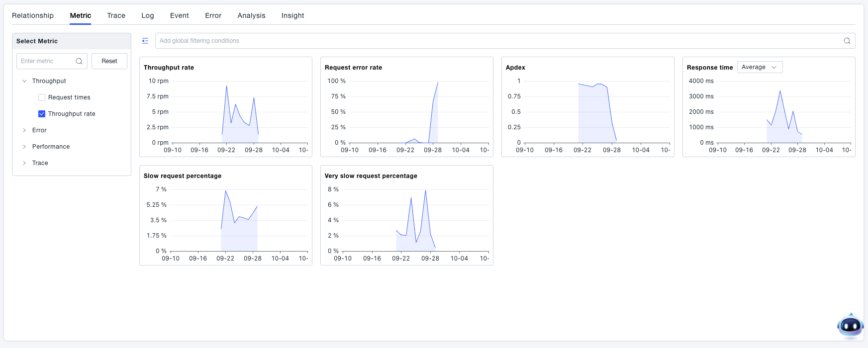This screenshot has width=868, height=348.
Task: Focus the Enter metric search field
Action: (47, 61)
